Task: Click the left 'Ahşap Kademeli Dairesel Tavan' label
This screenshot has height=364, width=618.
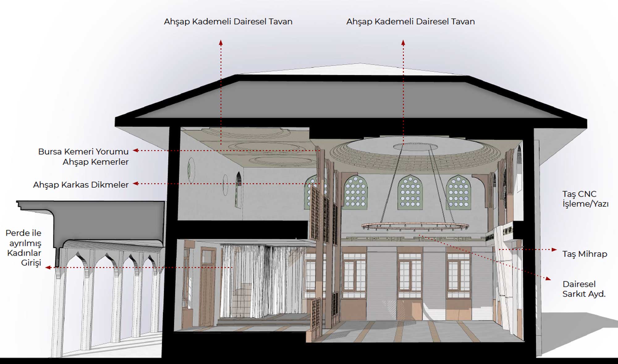Action: (x=228, y=22)
